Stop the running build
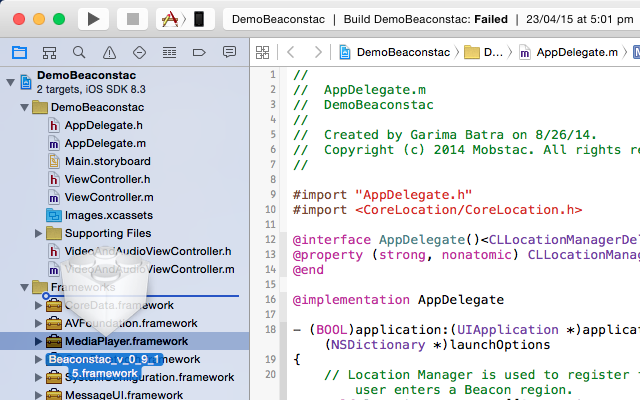This screenshot has height=400, width=640. (x=133, y=19)
